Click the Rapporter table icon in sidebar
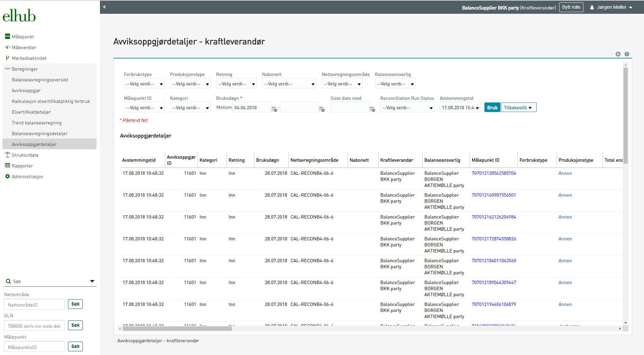This screenshot has width=644, height=355. [x=7, y=165]
